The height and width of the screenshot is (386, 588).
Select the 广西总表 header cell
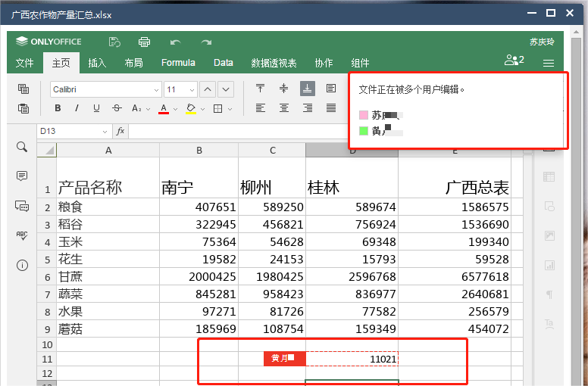point(454,177)
